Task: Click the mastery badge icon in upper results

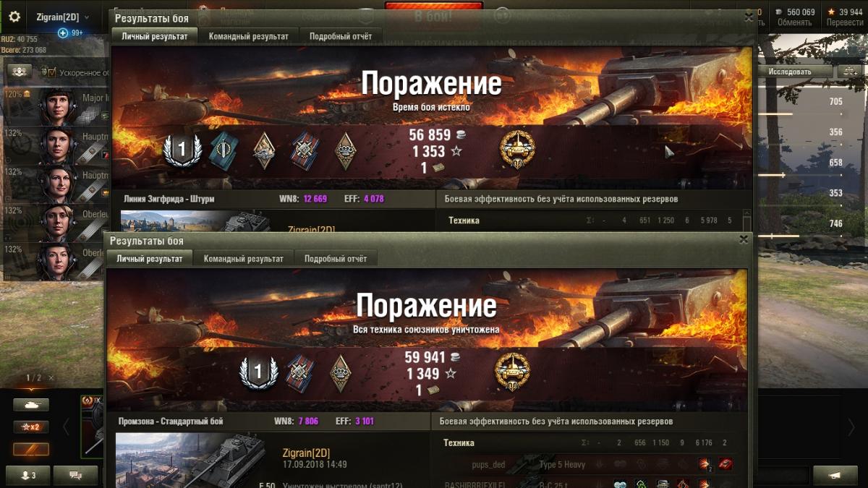Action: coord(517,150)
